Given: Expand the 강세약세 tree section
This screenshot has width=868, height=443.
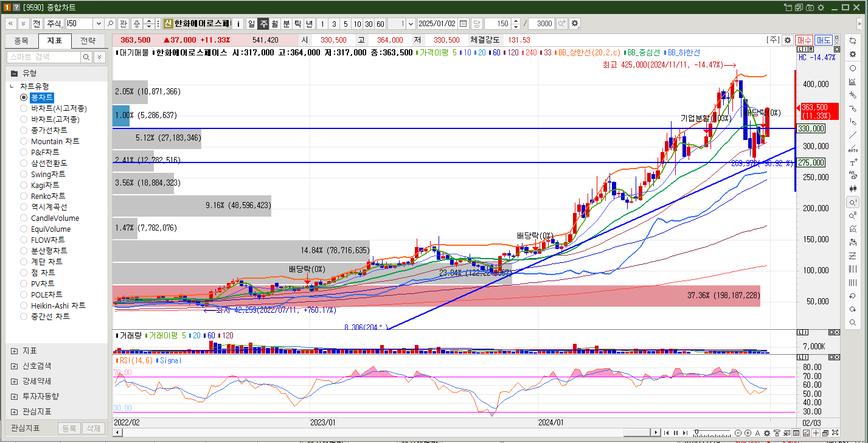Looking at the screenshot, I should tap(14, 381).
